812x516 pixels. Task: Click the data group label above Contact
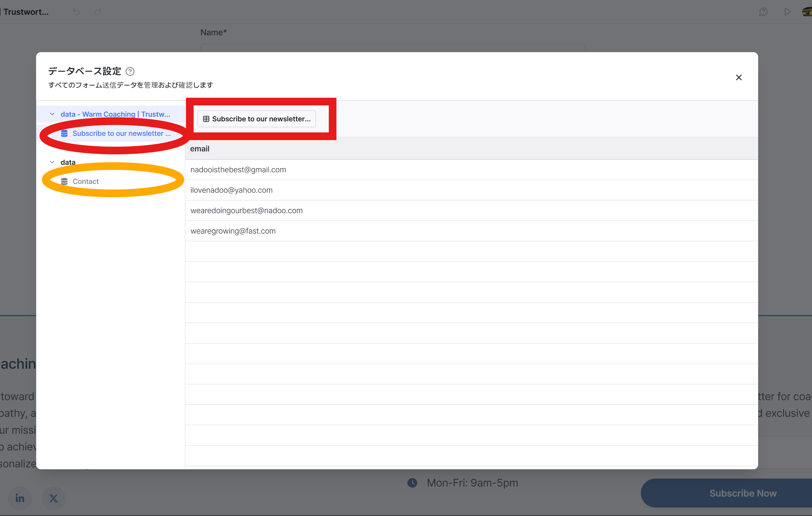pos(68,162)
